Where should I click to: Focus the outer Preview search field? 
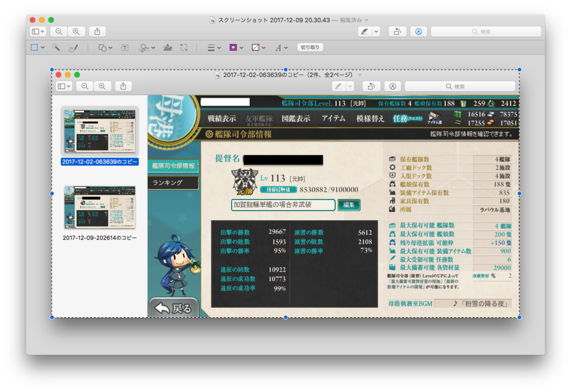[486, 32]
